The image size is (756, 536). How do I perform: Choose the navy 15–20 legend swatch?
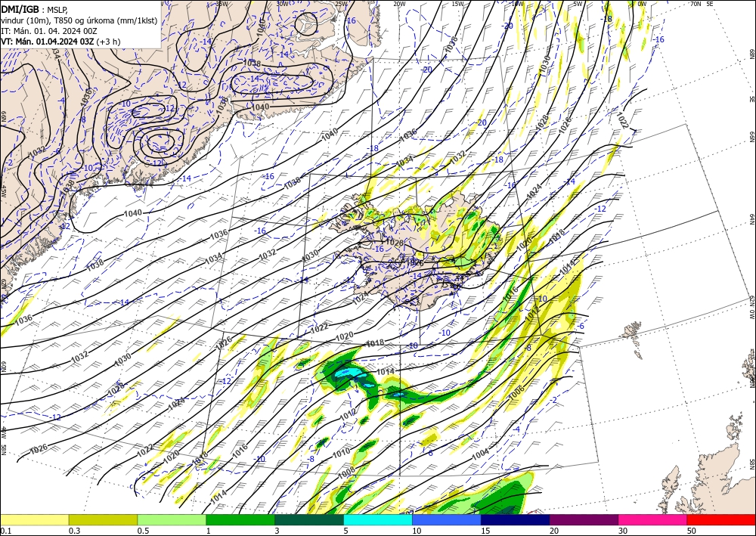pos(515,519)
